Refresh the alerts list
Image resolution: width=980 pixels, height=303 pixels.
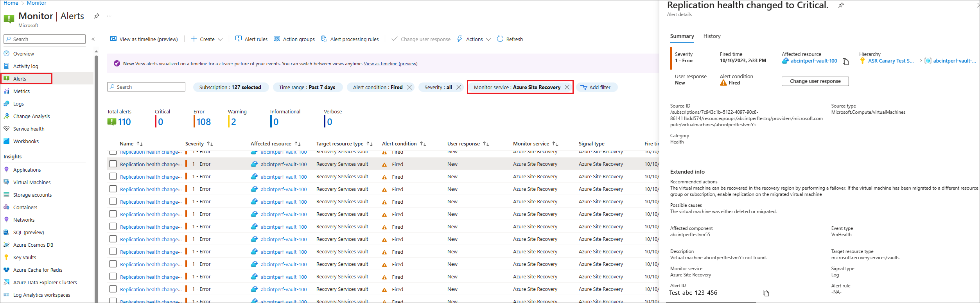click(x=510, y=39)
